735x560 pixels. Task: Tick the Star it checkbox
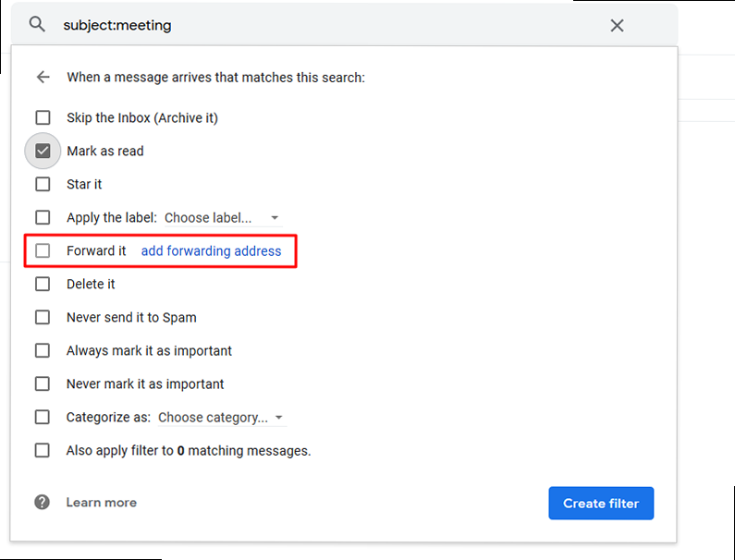[43, 185]
